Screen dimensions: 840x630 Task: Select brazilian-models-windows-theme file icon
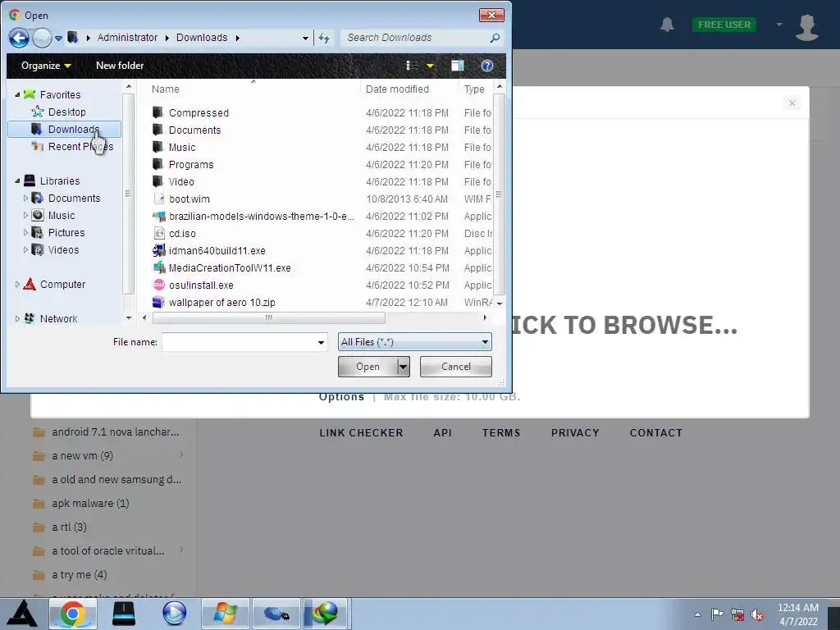[x=158, y=216]
